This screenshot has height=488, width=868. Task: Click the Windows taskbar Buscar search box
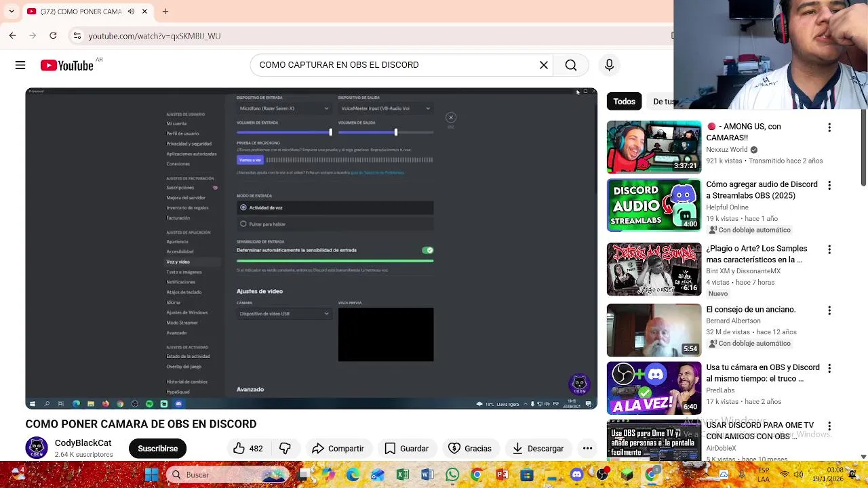226,474
